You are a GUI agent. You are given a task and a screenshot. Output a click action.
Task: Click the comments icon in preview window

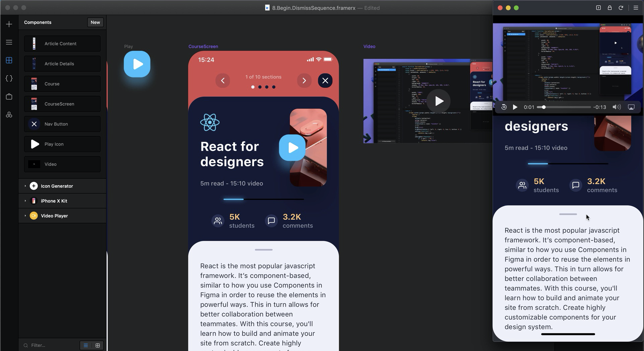576,185
